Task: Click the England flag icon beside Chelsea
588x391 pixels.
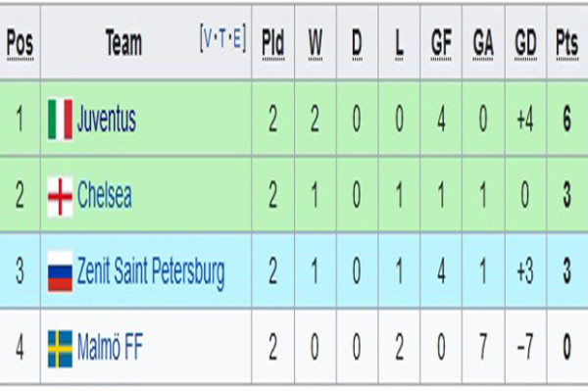Action: [60, 196]
